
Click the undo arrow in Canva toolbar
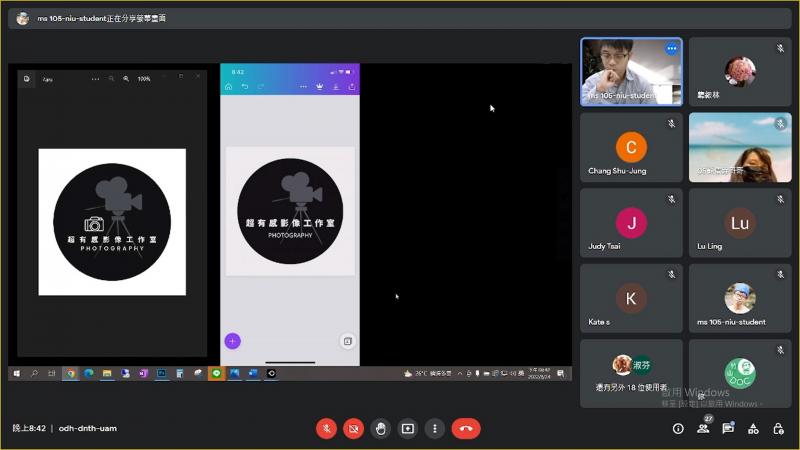click(245, 87)
